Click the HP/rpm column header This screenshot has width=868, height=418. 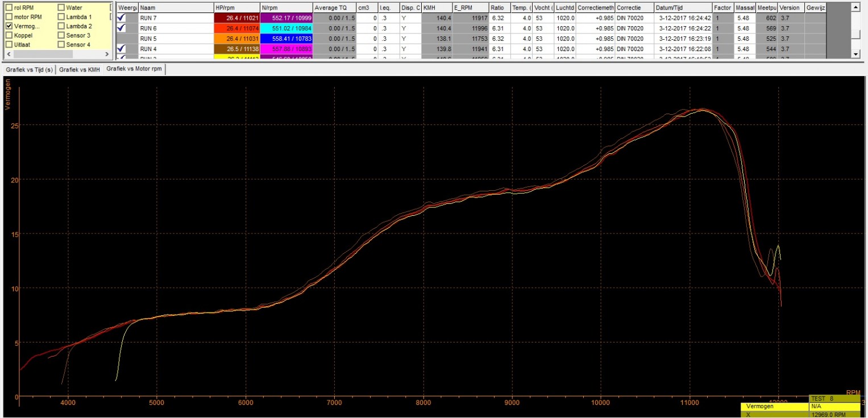[236, 8]
